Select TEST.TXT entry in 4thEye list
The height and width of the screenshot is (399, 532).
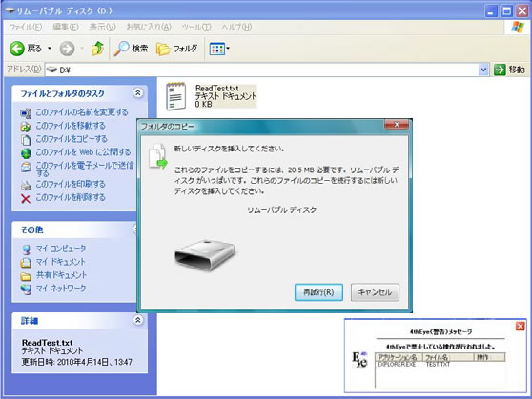438,365
